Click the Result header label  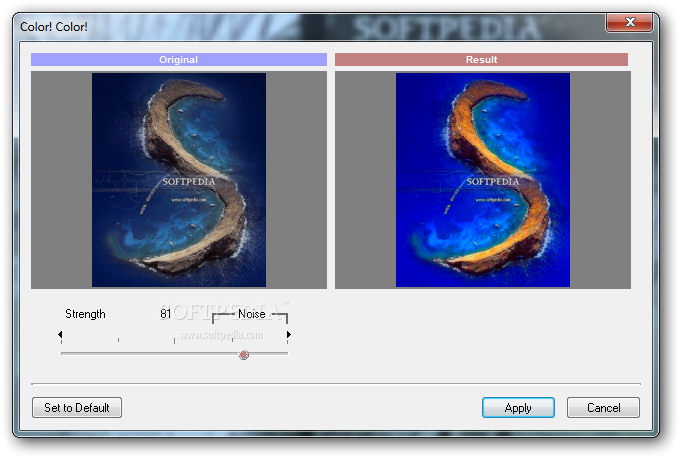pyautogui.click(x=481, y=59)
